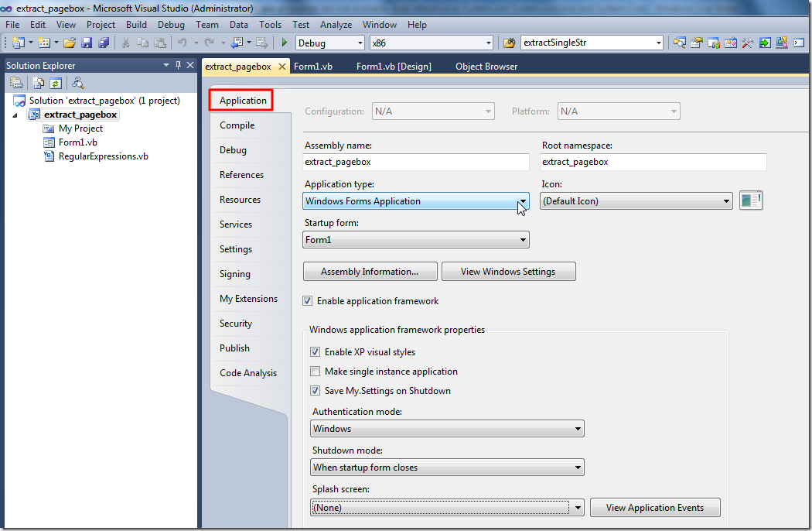Click the Save All icon

click(x=104, y=43)
